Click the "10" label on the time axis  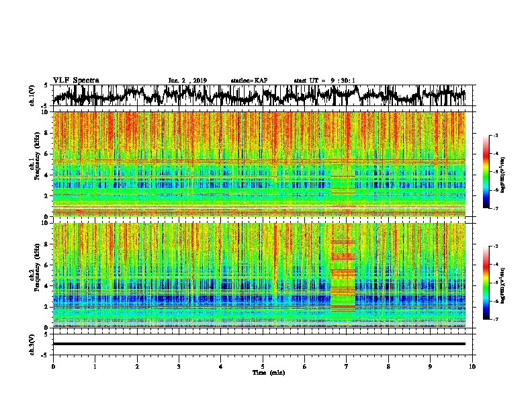(472, 367)
